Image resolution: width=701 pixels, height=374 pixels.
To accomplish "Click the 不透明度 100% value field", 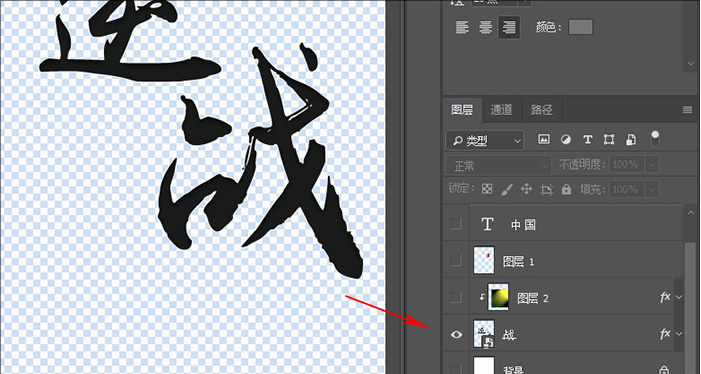I will point(627,165).
